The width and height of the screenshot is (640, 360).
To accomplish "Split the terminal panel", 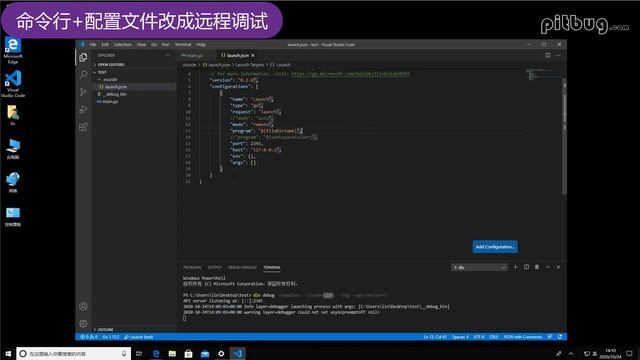I will (526, 267).
